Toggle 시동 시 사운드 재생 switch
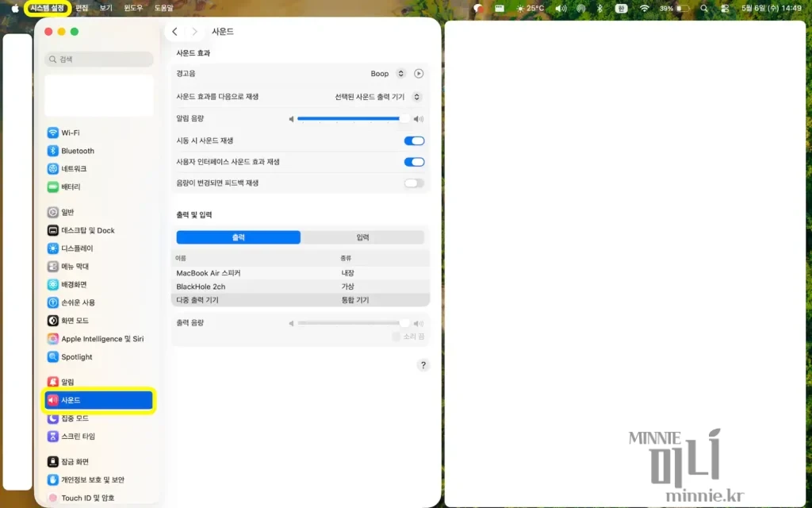This screenshot has height=508, width=812. (x=414, y=140)
